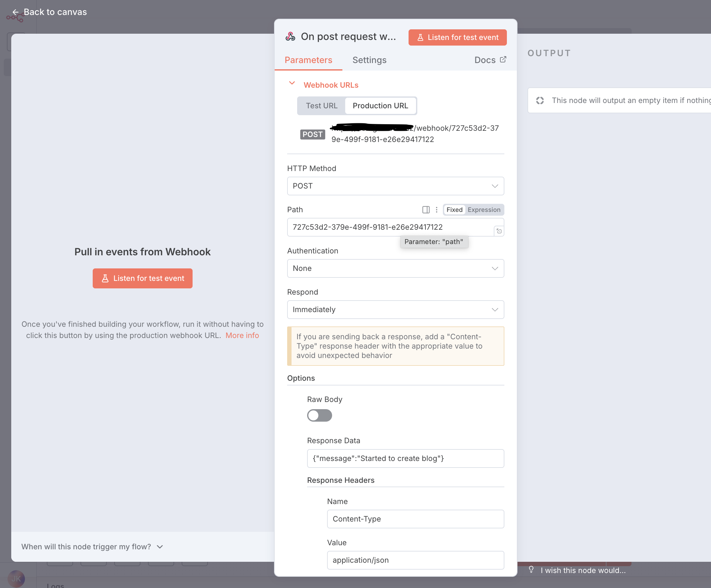
Task: Click the Response Data input field
Action: click(x=405, y=458)
